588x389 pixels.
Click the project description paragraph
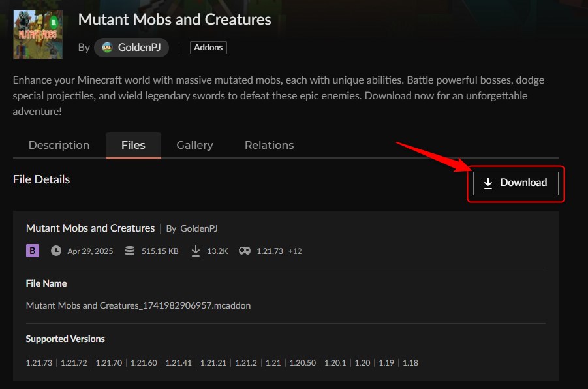tap(279, 96)
